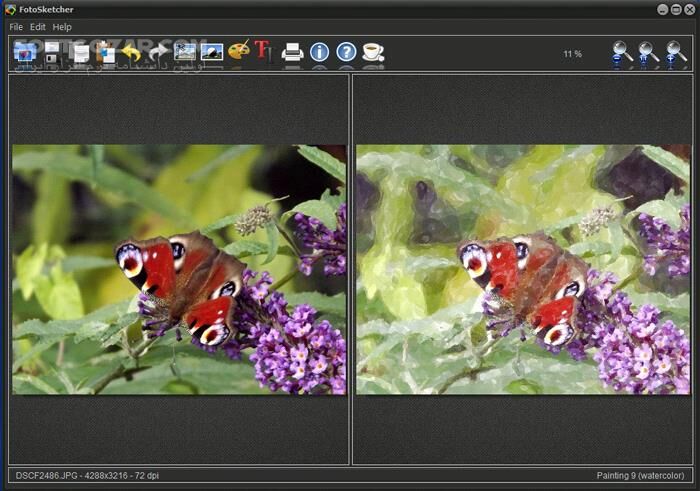Open the crop and resize image tool
Image resolution: width=700 pixels, height=491 pixels.
click(x=185, y=52)
